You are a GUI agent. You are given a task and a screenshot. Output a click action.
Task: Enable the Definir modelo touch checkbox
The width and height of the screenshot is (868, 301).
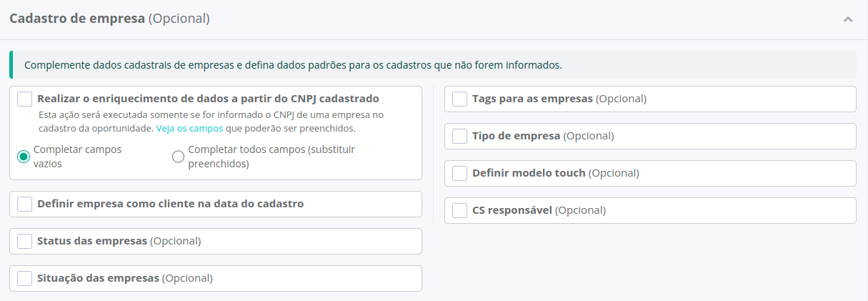click(x=460, y=173)
